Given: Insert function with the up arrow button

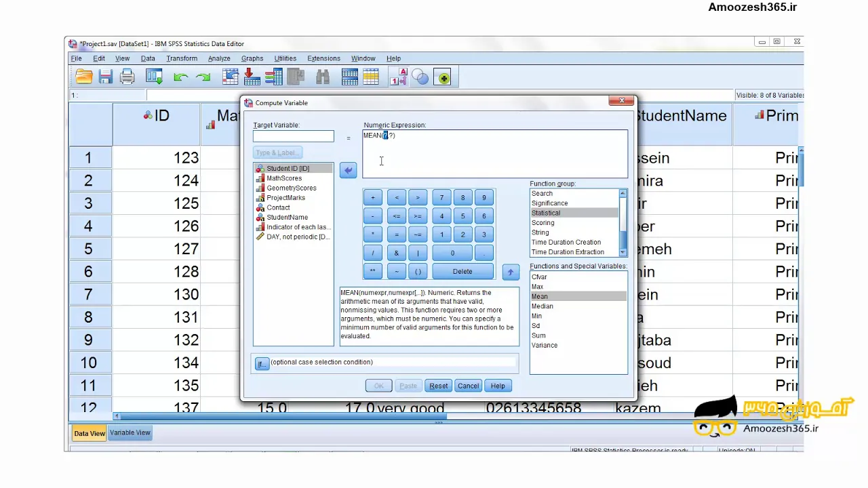Looking at the screenshot, I should point(511,272).
